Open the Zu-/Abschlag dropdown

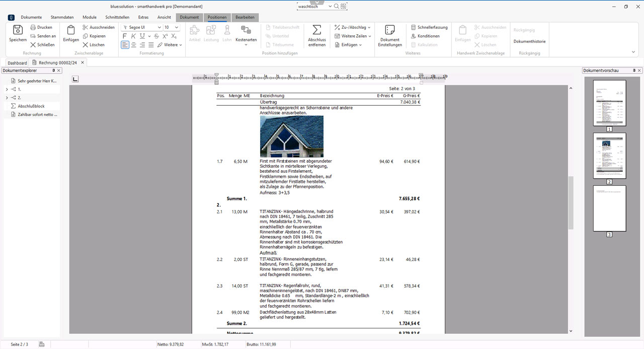[x=352, y=27]
